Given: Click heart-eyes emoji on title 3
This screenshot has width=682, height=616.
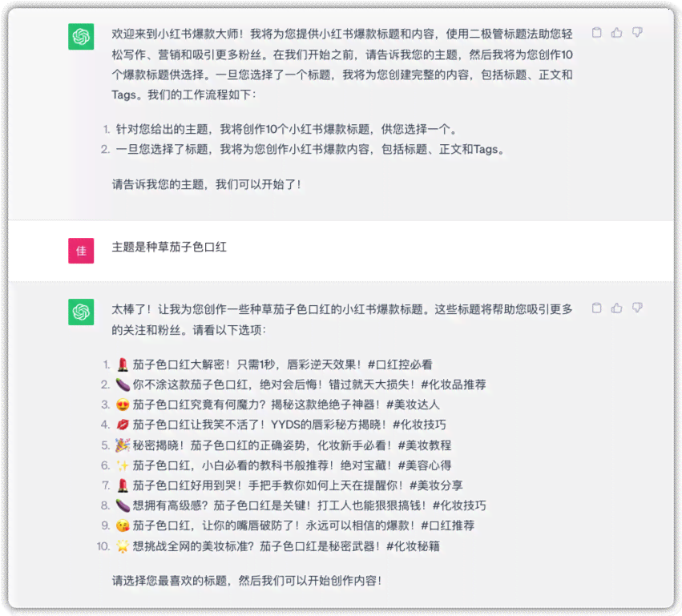Looking at the screenshot, I should pyautogui.click(x=123, y=405).
